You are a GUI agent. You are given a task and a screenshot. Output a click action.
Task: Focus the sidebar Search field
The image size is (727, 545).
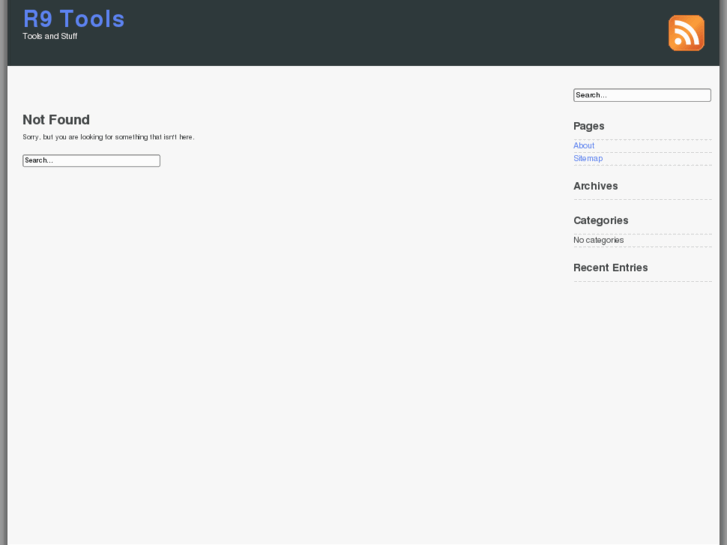642,95
